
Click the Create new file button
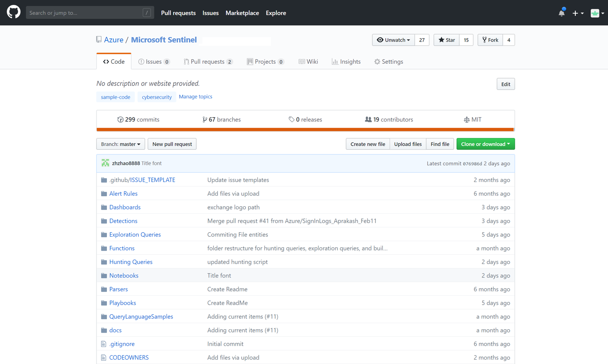[368, 144]
